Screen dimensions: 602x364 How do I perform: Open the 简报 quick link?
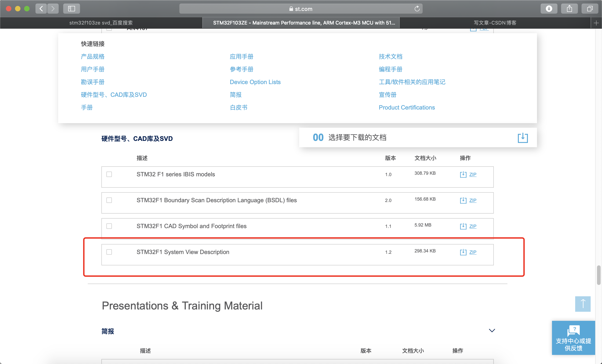point(236,95)
